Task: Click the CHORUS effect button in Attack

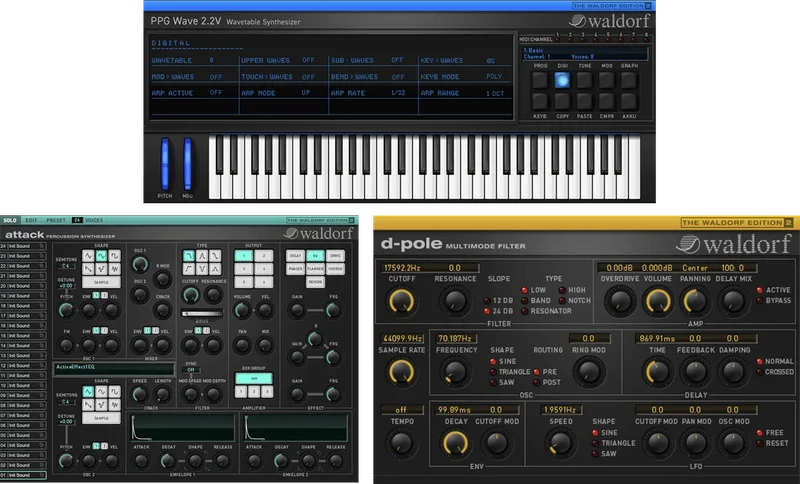Action: point(335,268)
